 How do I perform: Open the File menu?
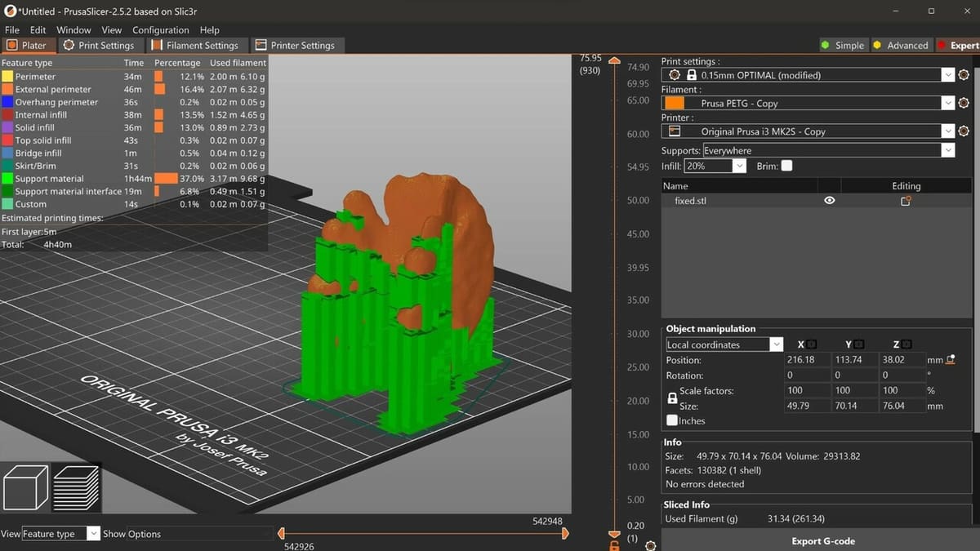(12, 30)
